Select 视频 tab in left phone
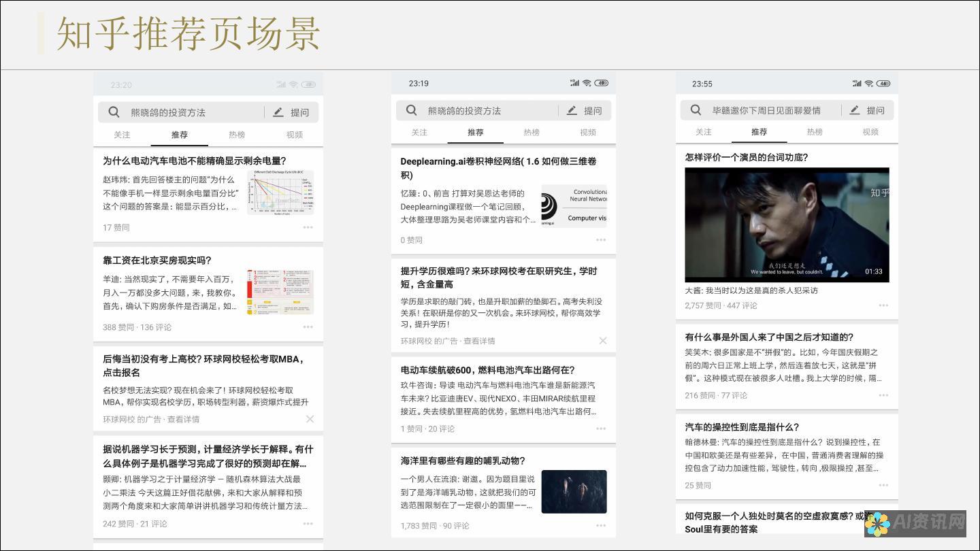 pyautogui.click(x=295, y=135)
